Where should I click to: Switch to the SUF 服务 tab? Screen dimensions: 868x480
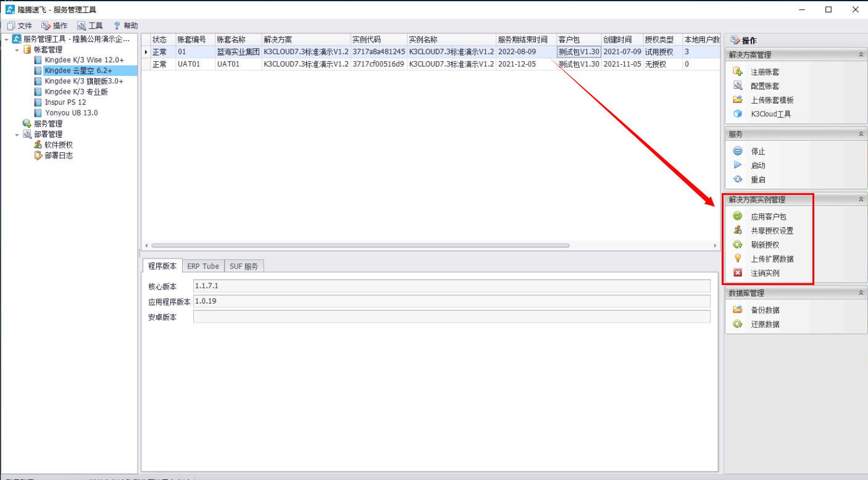click(244, 266)
